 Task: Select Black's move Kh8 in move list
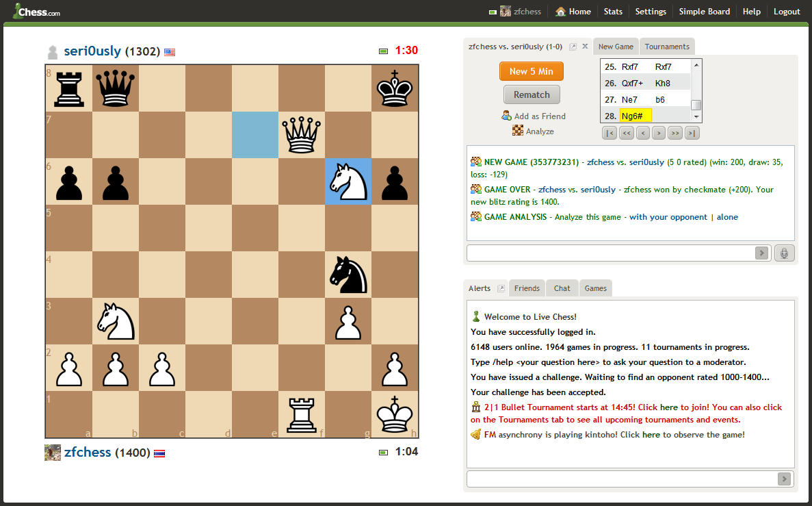[x=662, y=83]
